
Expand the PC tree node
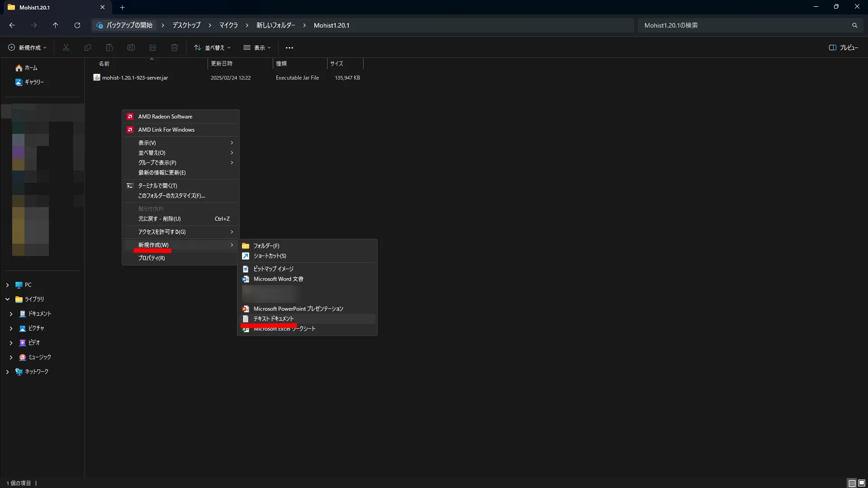pyautogui.click(x=7, y=285)
